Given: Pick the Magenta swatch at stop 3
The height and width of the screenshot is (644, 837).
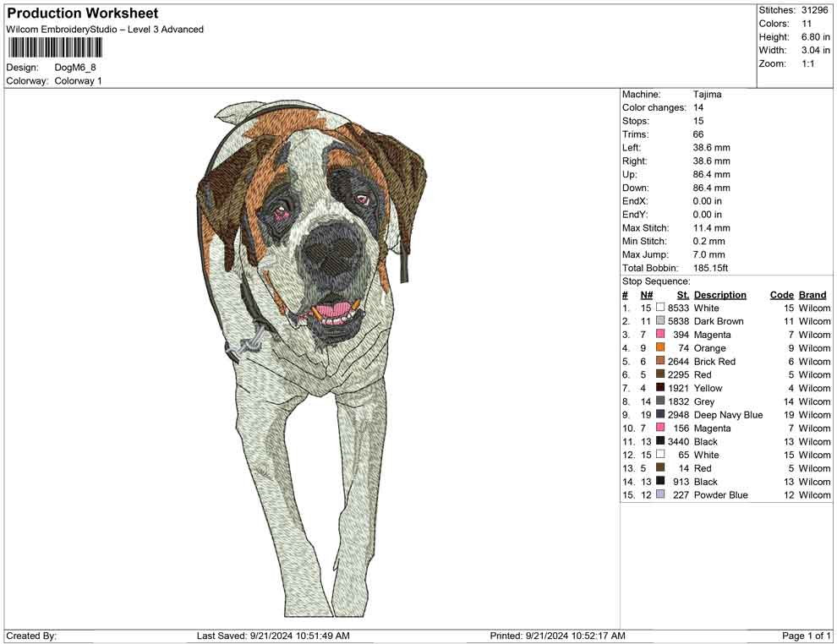Looking at the screenshot, I should (x=660, y=335).
